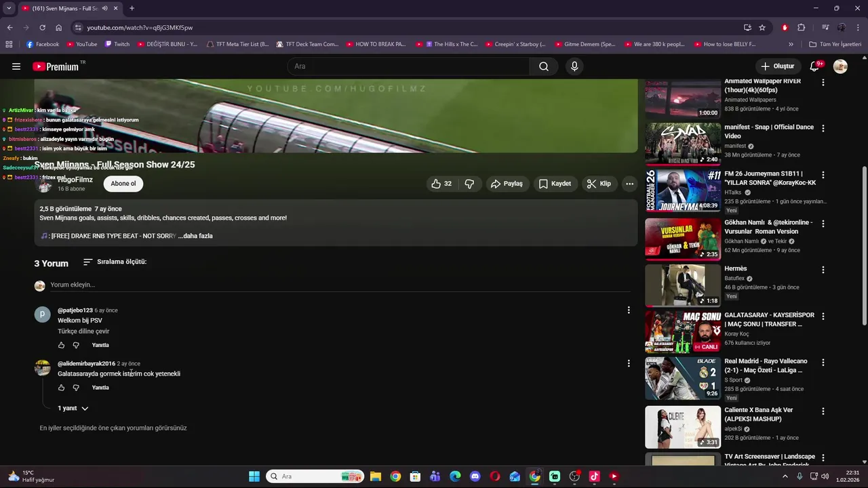Open a new browser tab with plus
This screenshot has width=868, height=488.
tap(132, 8)
